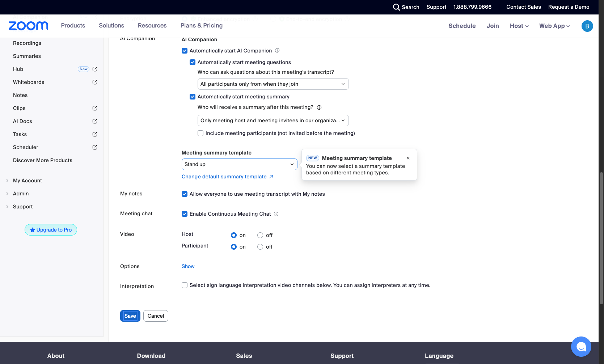Uncheck Automatically start meeting summary
The width and height of the screenshot is (604, 364).
point(193,97)
